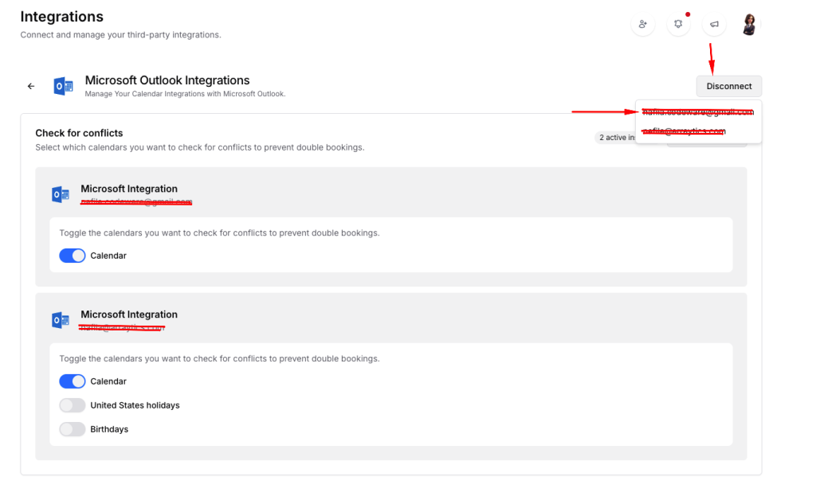Enable the Birthdays calendar toggle
This screenshot has width=816, height=504.
[73, 429]
